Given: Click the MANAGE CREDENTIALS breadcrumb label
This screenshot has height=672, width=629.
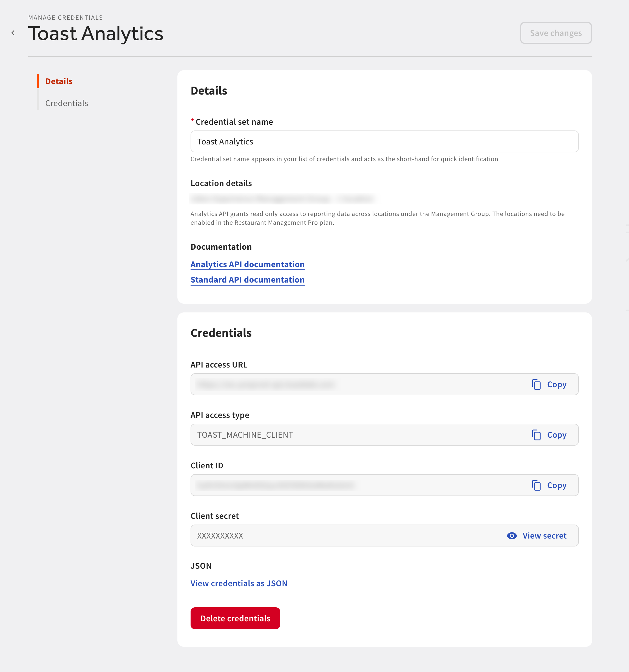Looking at the screenshot, I should [x=66, y=18].
